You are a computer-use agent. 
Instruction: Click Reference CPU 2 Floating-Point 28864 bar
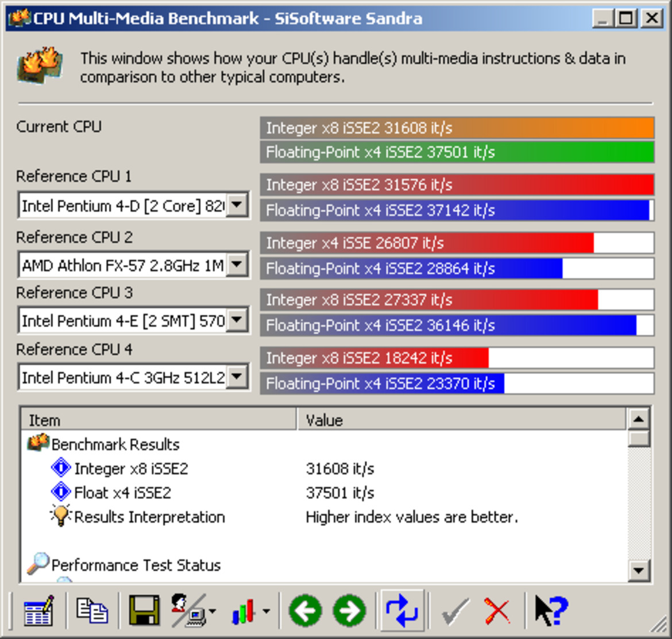point(457,269)
